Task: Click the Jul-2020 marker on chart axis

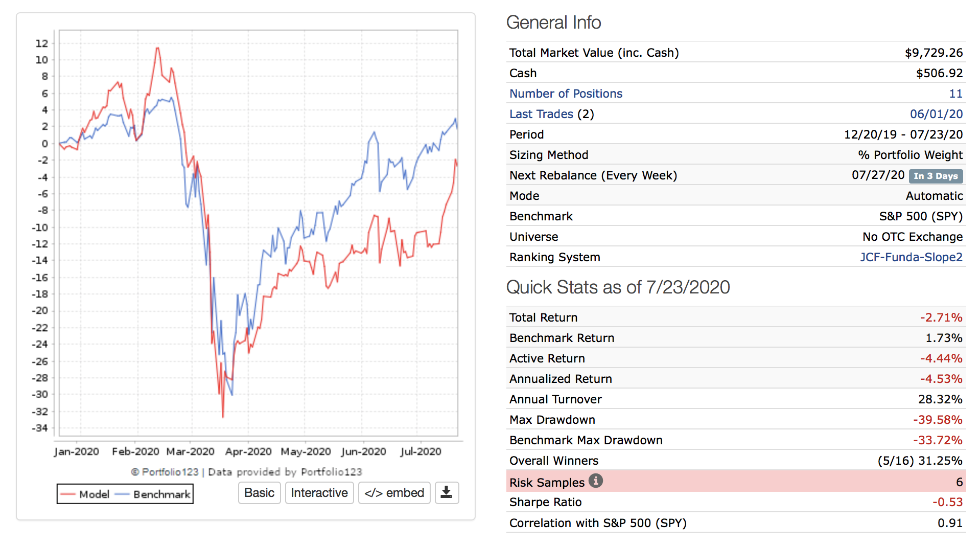Action: (421, 451)
